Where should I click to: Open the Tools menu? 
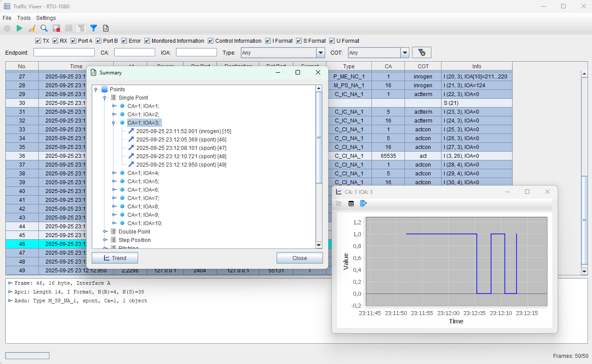pos(24,18)
